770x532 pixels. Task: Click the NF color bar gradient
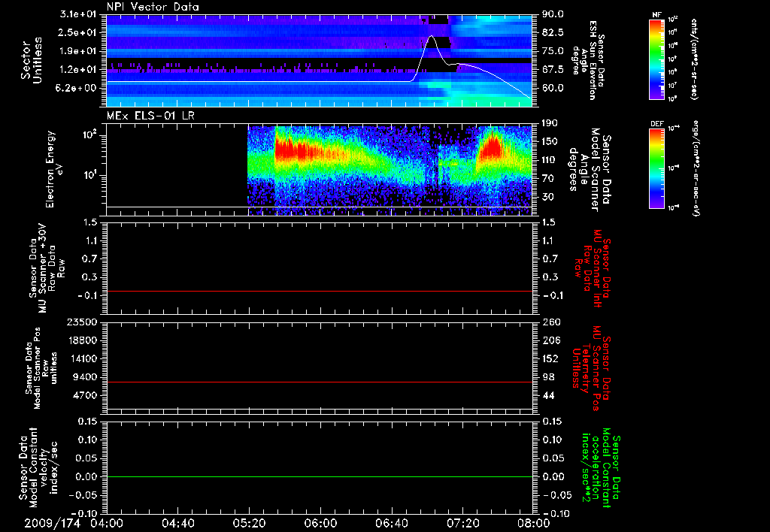pyautogui.click(x=657, y=59)
